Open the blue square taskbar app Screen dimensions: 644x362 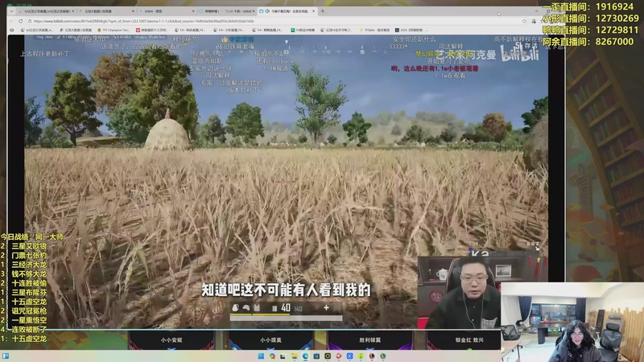point(316,356)
